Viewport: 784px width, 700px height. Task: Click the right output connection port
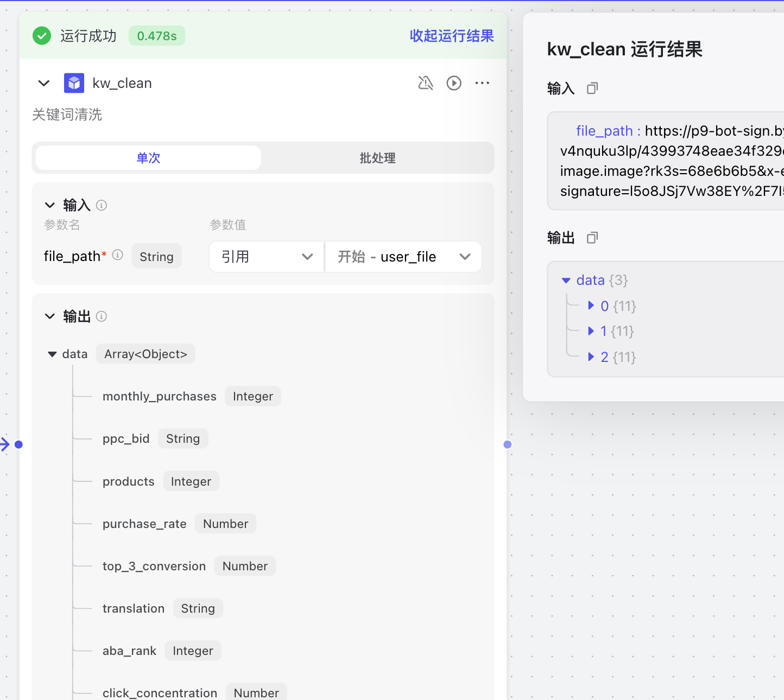pos(508,444)
